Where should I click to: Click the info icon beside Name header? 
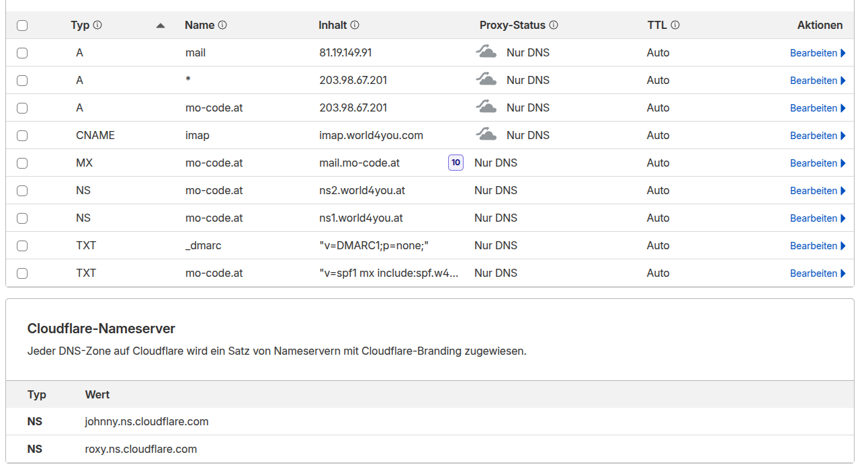[x=222, y=25]
